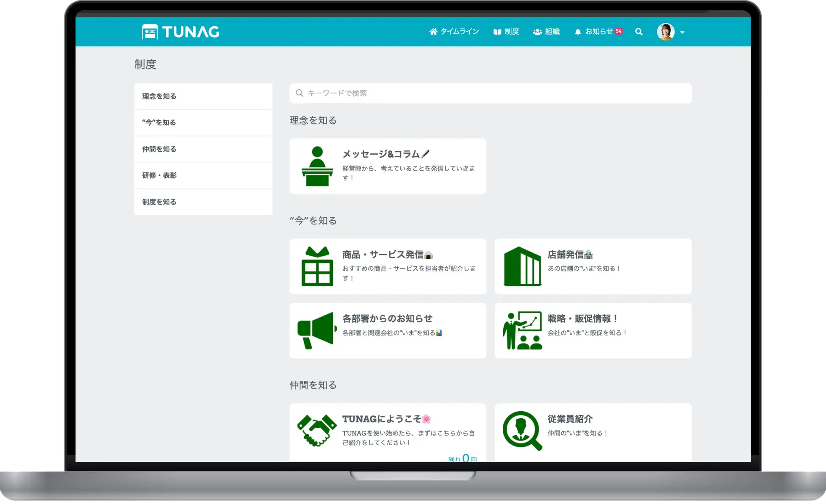
Task: Open the search magnifier icon in header
Action: pos(639,32)
